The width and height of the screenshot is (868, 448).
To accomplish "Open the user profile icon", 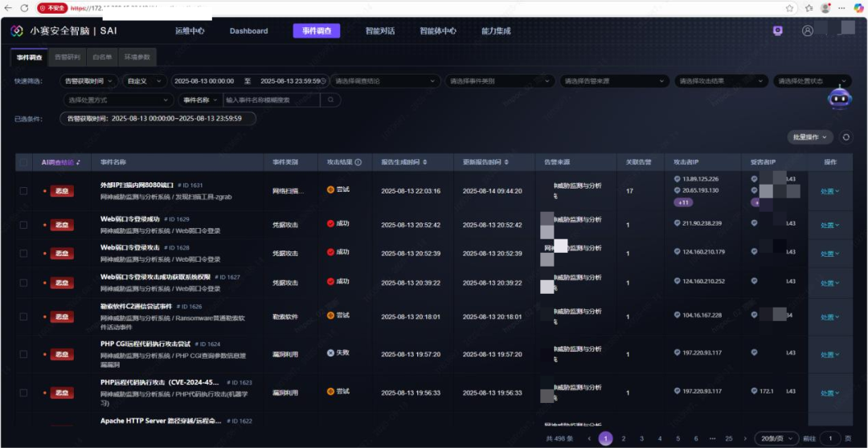I will (807, 31).
